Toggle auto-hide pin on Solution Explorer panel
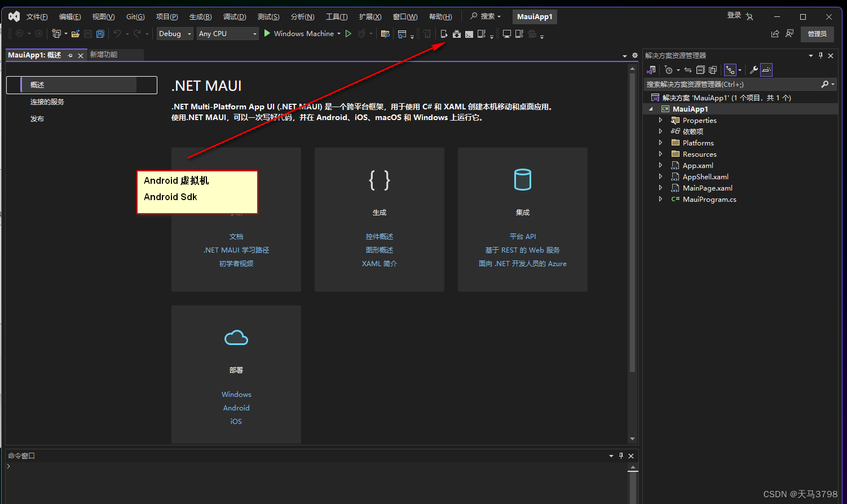This screenshot has width=847, height=504. (820, 55)
